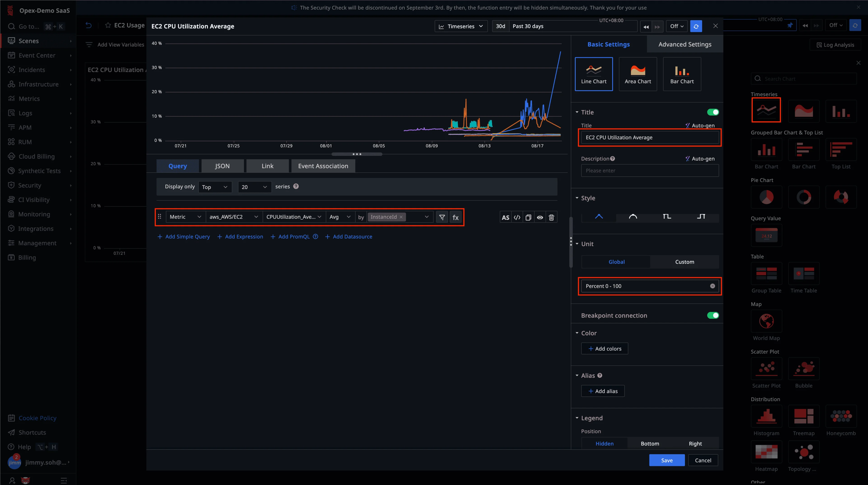Click the fx function icon
This screenshot has height=485, width=868.
coord(455,217)
